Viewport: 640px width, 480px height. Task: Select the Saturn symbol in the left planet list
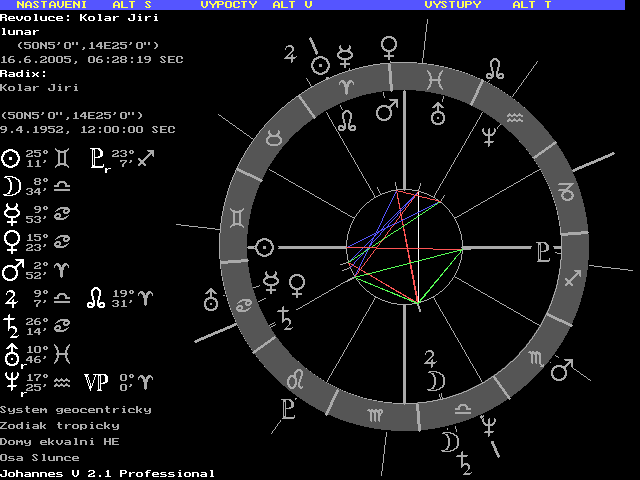click(11, 325)
